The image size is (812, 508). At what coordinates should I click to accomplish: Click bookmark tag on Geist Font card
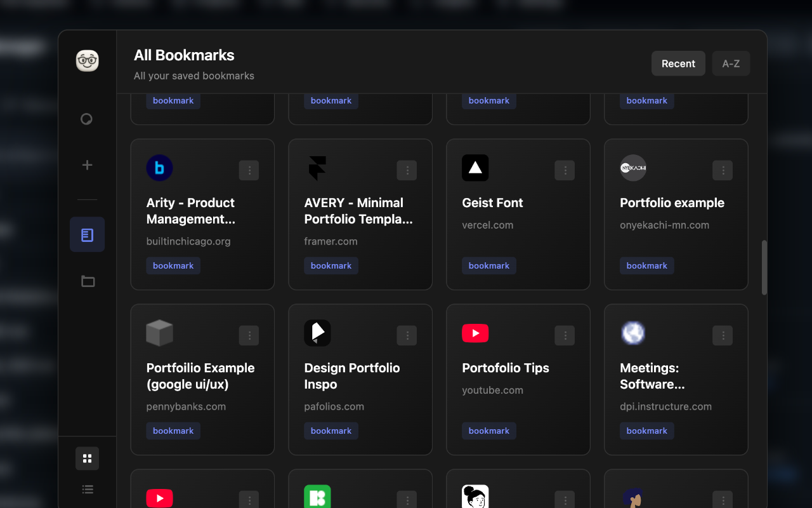[489, 265]
